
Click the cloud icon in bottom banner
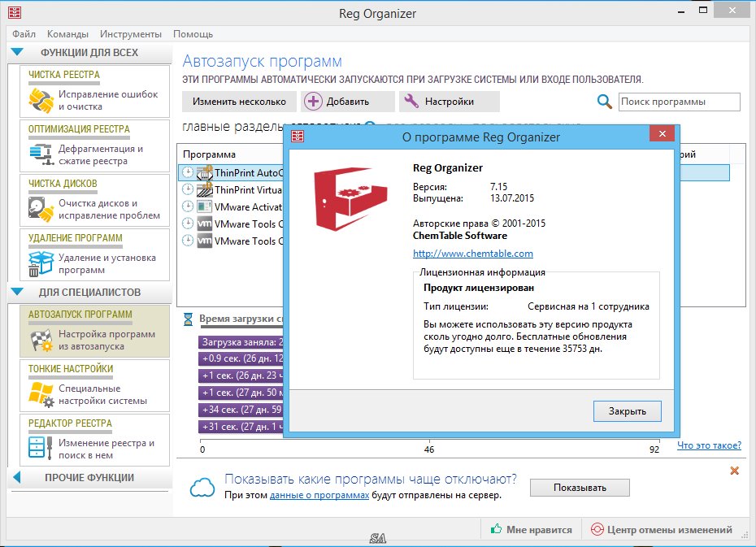click(x=202, y=487)
